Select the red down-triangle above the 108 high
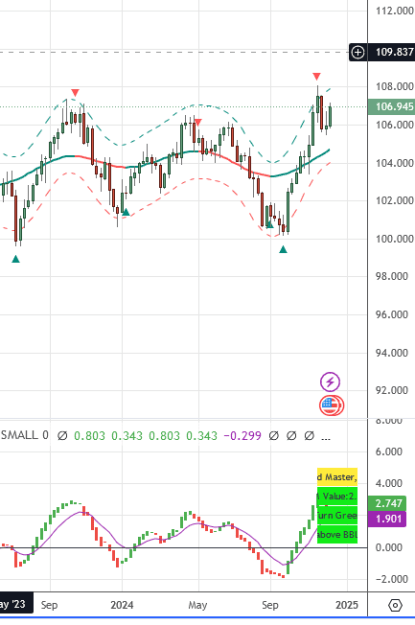The image size is (415, 625). (317, 76)
